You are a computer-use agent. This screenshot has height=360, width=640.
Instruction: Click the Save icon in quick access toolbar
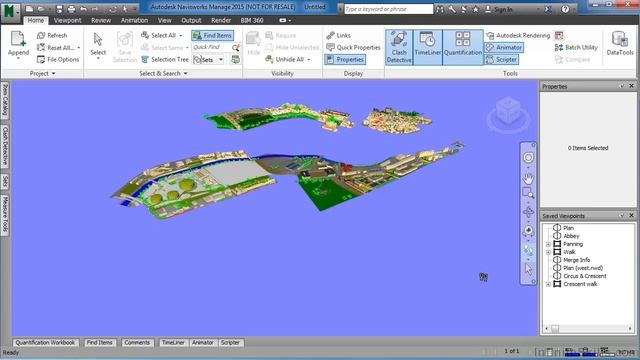[60, 9]
